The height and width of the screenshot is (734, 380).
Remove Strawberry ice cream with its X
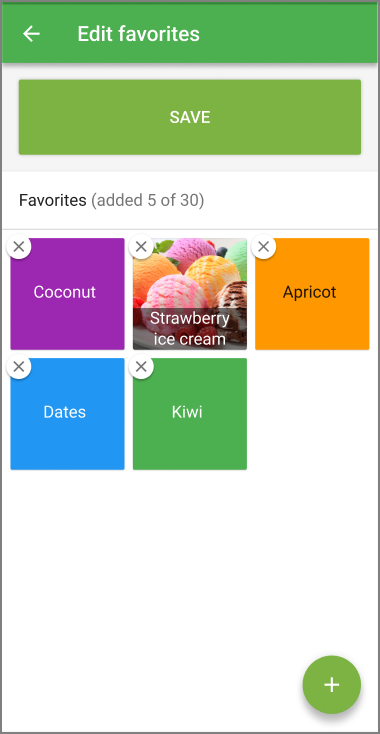[x=141, y=246]
